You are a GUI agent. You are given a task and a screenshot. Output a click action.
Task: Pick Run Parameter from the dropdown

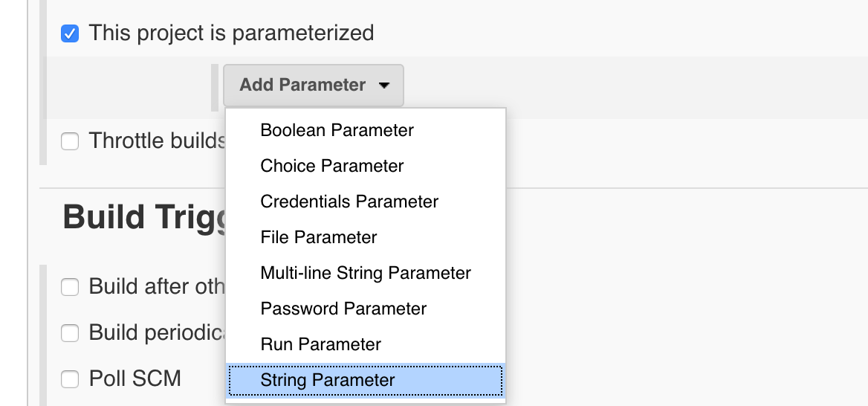320,344
